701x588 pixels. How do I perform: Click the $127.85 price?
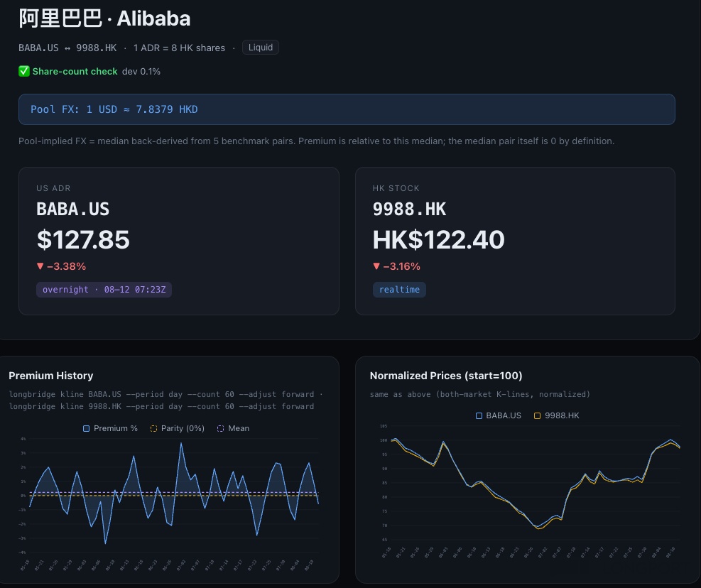(83, 239)
